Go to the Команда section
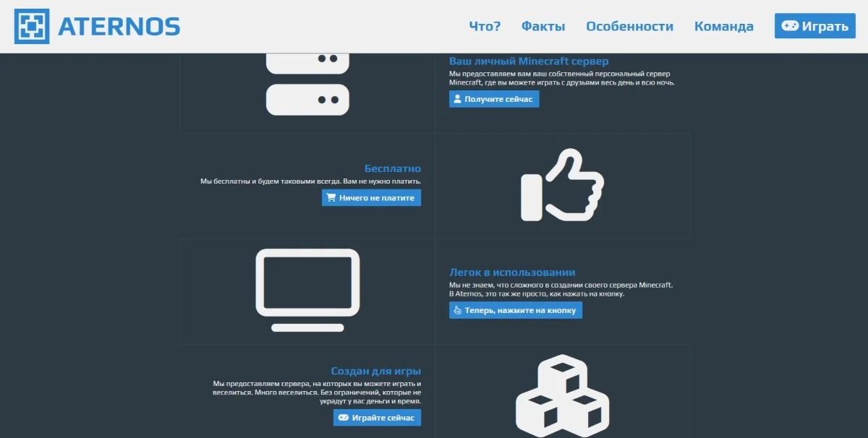This screenshot has width=868, height=438. [723, 27]
